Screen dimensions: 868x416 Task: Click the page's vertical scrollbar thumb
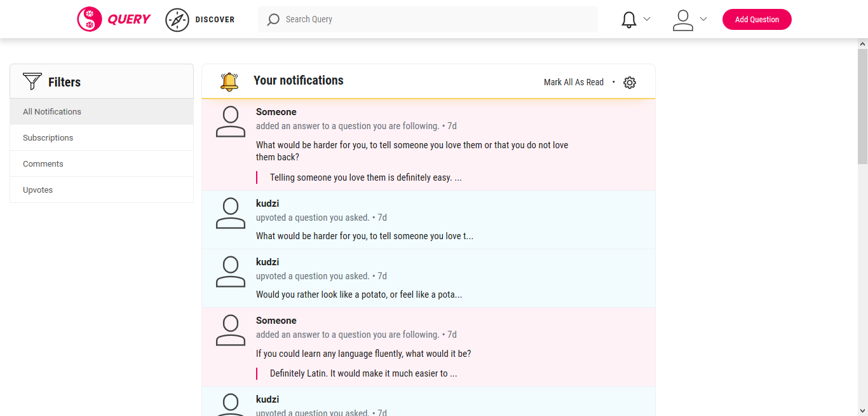862,105
